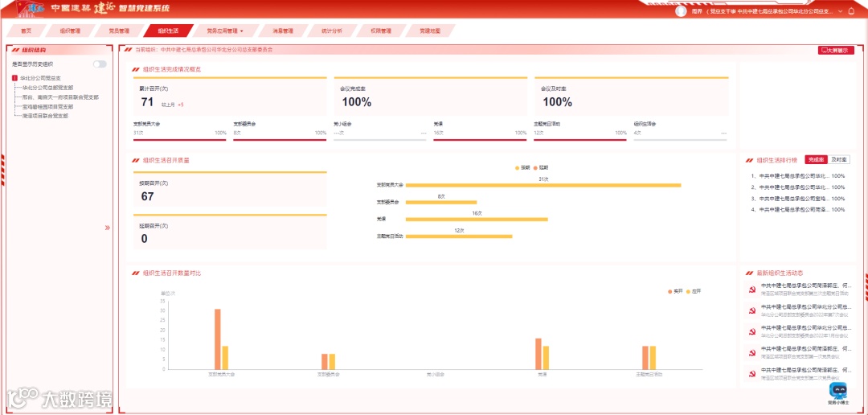This screenshot has width=868, height=415.
Task: Click 主题党日活动 progress bar 12次
Action: click(580, 140)
